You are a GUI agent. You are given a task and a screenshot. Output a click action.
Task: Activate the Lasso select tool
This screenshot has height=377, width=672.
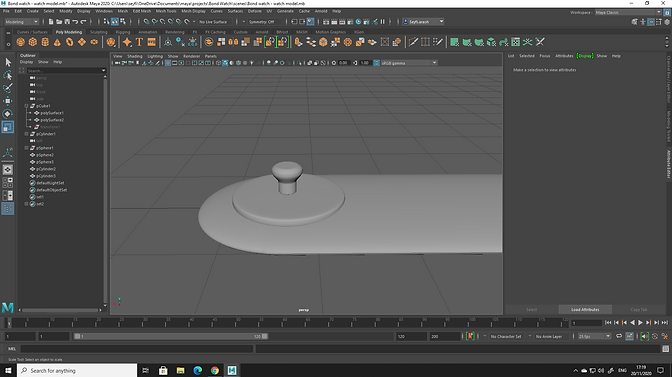coord(8,75)
